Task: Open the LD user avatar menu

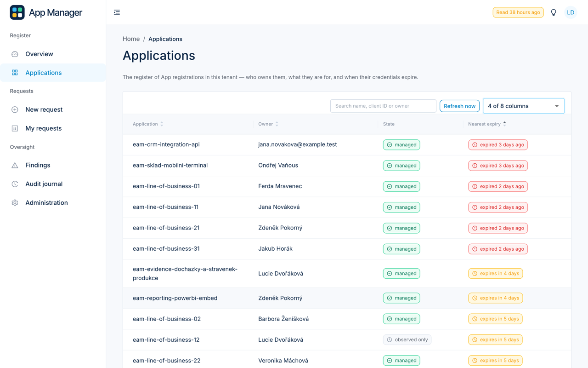Action: pos(571,12)
